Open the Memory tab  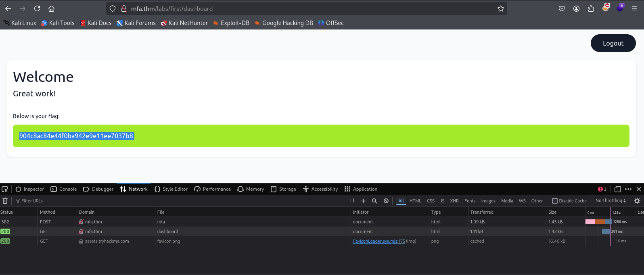point(251,189)
